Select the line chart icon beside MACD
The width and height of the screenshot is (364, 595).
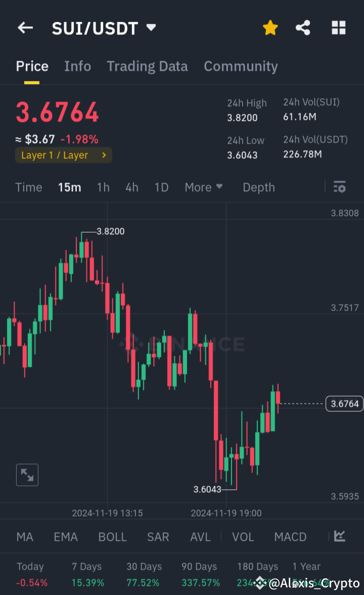338,536
